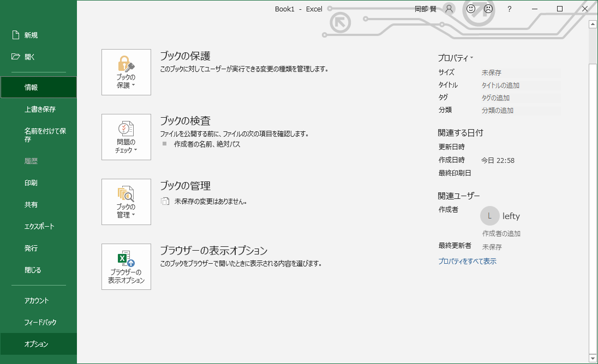The image size is (598, 364).
Task: Click the タイトルの追加 field
Action: click(500, 86)
